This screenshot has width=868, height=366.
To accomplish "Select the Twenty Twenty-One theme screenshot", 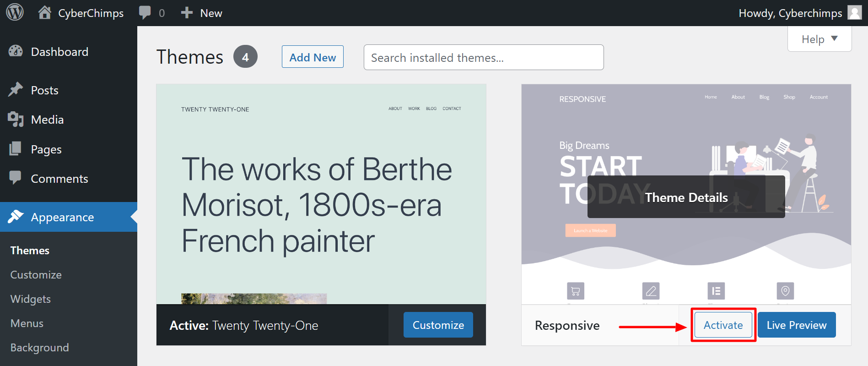I will coord(321,194).
